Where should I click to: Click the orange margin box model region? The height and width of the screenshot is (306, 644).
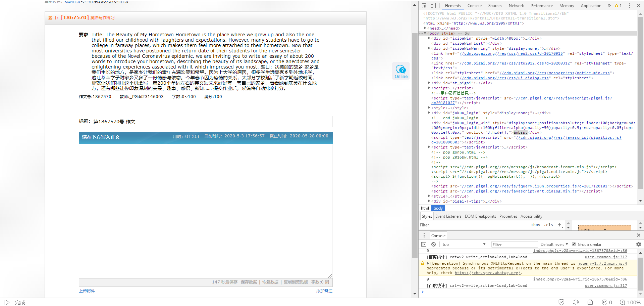[x=604, y=228]
